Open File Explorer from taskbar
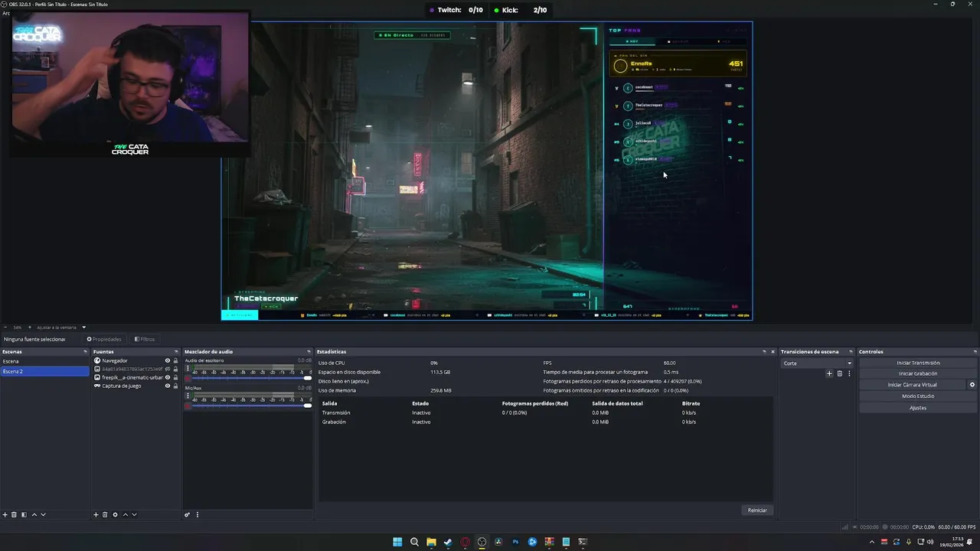 431,542
